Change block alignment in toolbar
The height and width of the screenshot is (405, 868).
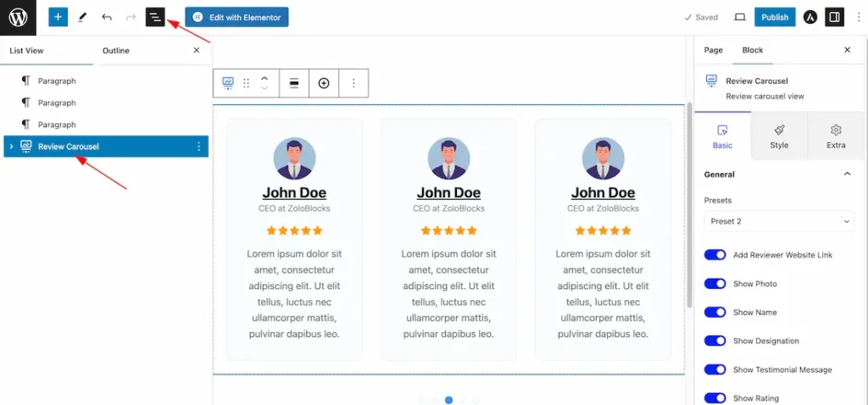pyautogui.click(x=294, y=83)
